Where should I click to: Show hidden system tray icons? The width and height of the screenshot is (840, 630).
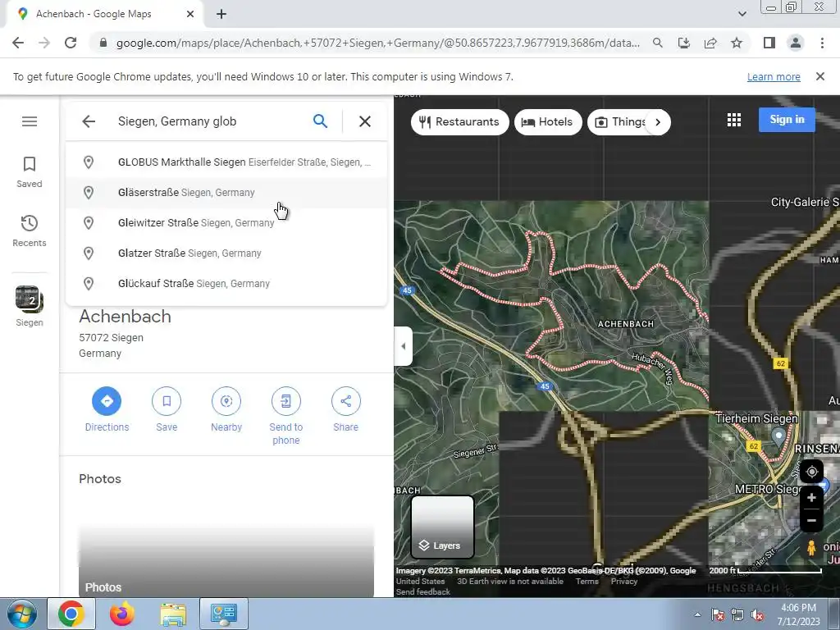[x=697, y=614]
